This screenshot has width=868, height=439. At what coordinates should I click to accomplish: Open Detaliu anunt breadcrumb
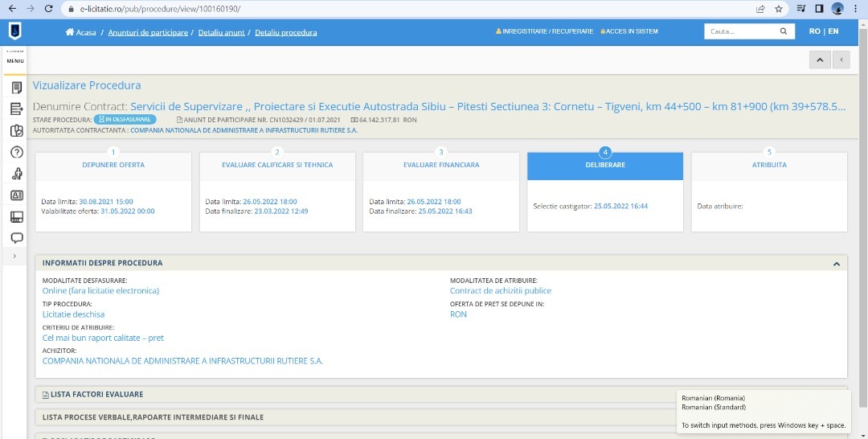pos(222,33)
